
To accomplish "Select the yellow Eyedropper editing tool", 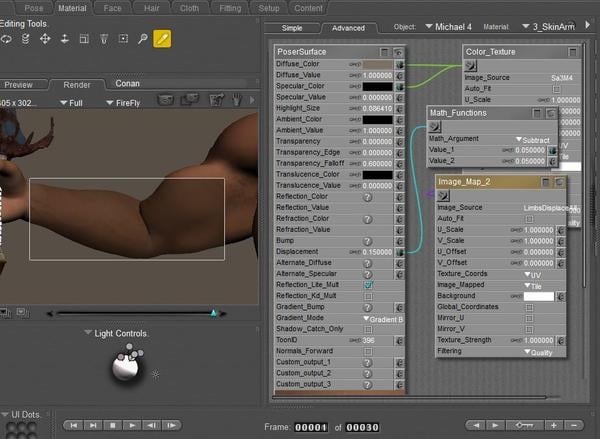I will click(x=162, y=39).
